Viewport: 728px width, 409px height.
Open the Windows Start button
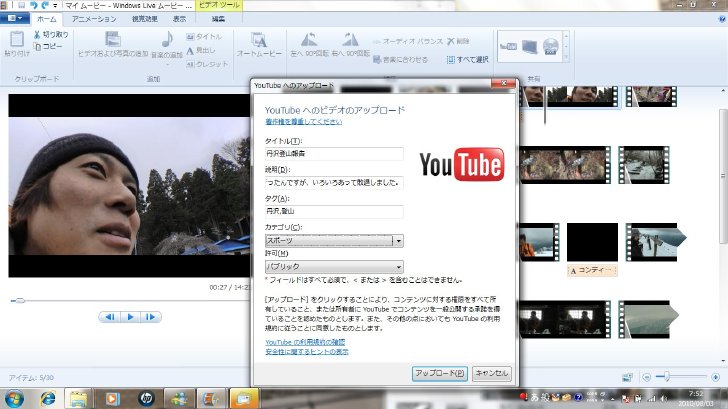(x=14, y=399)
